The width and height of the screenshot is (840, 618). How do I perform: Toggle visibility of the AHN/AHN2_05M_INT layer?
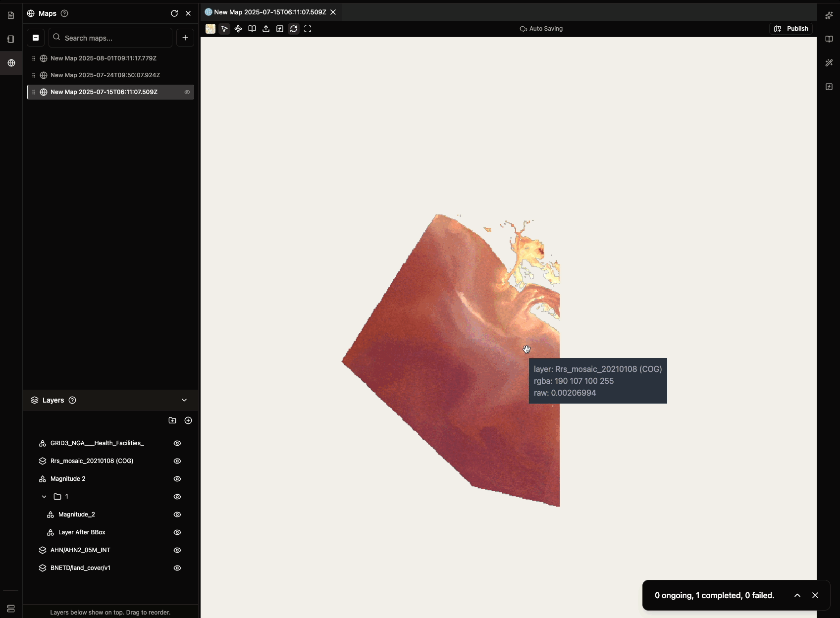(177, 550)
